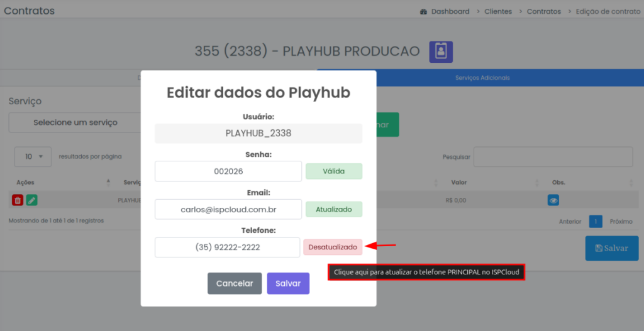
Task: Go to the Próximo pagination page
Action: point(621,222)
